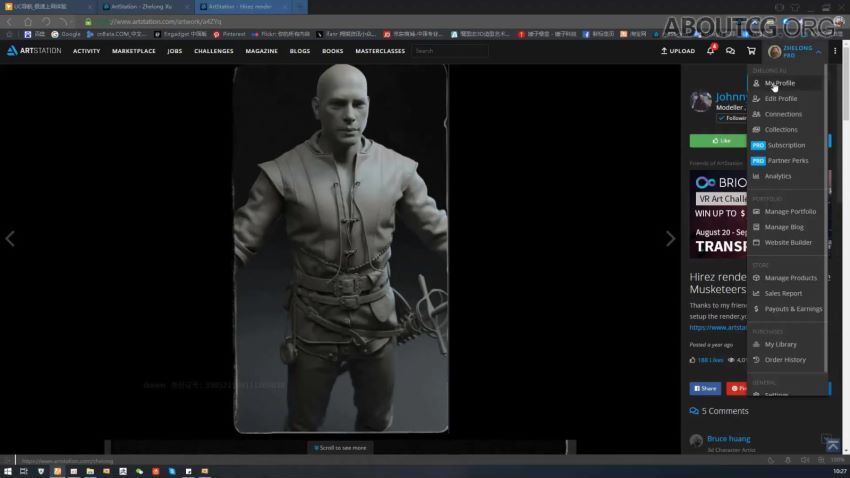The height and width of the screenshot is (478, 850).
Task: Click Scroll to see more
Action: pos(340,448)
